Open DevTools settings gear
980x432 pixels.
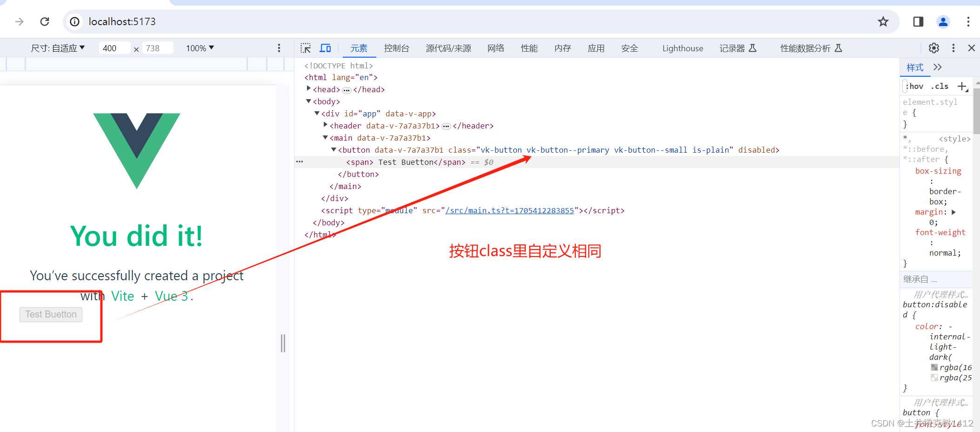pos(934,48)
